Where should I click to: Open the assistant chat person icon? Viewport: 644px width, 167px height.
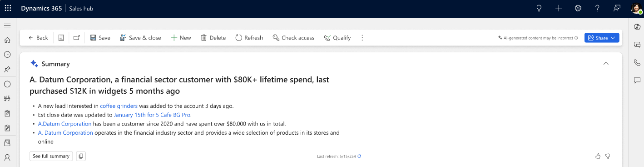tap(617, 8)
